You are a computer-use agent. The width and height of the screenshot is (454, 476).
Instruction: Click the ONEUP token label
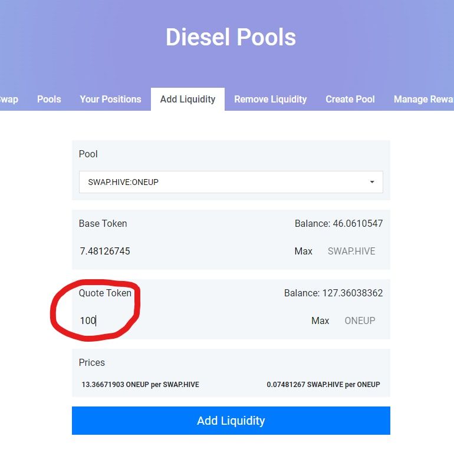click(x=360, y=320)
